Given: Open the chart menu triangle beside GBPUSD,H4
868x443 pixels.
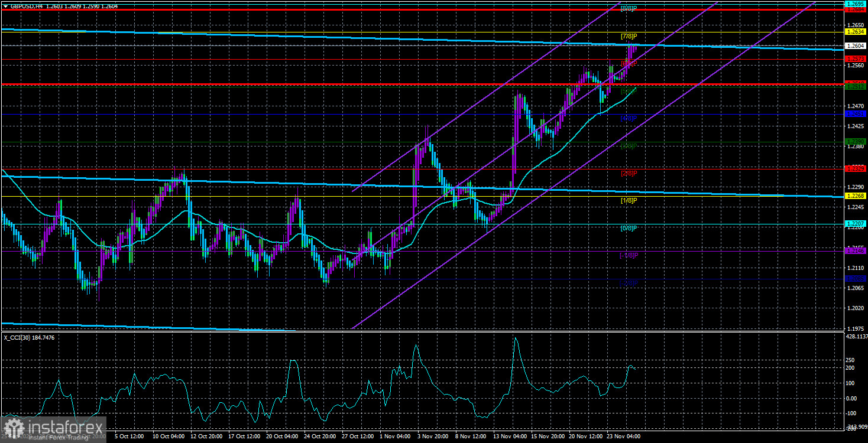Looking at the screenshot, I should (x=5, y=5).
